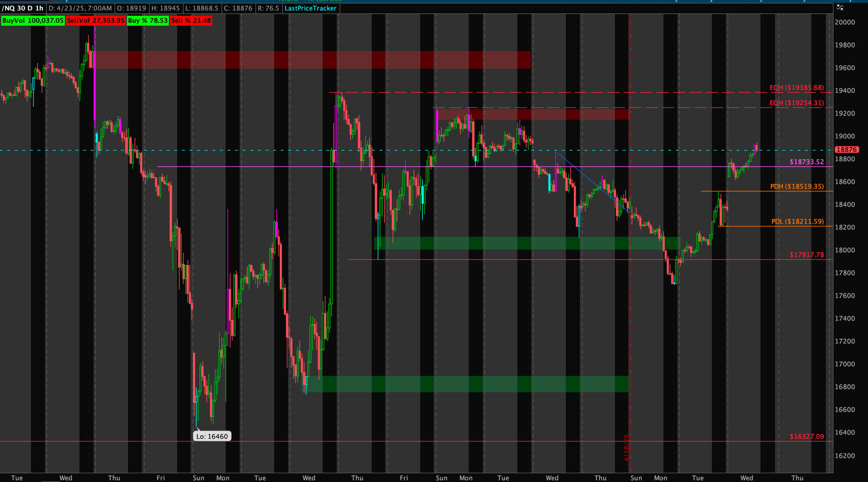Select the red $17917.78 level label
The height and width of the screenshot is (482, 868).
806,255
